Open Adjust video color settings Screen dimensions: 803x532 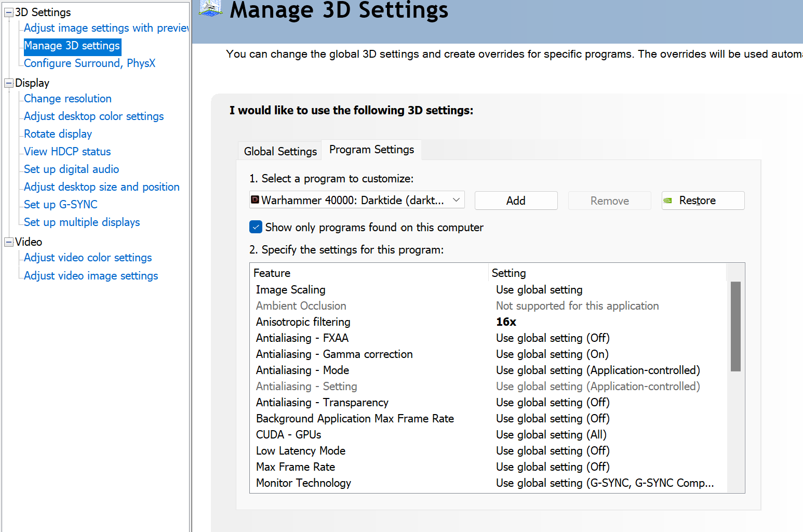[x=88, y=258]
